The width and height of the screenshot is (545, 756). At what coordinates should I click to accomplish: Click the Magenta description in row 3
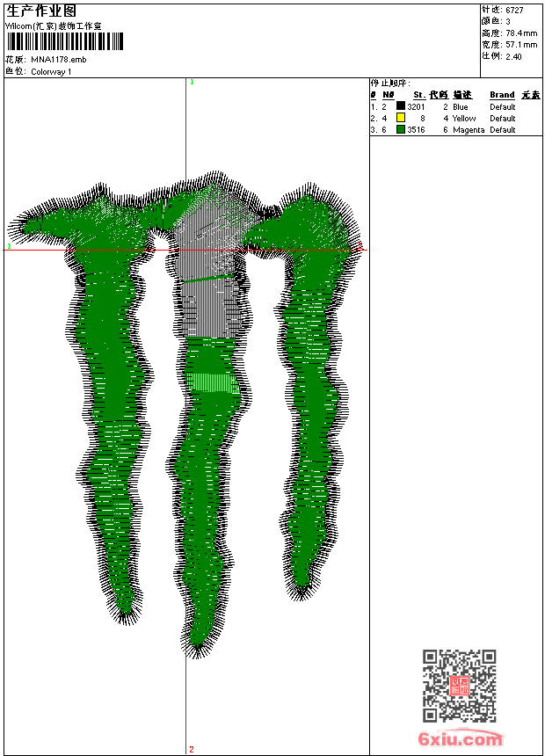(x=469, y=130)
